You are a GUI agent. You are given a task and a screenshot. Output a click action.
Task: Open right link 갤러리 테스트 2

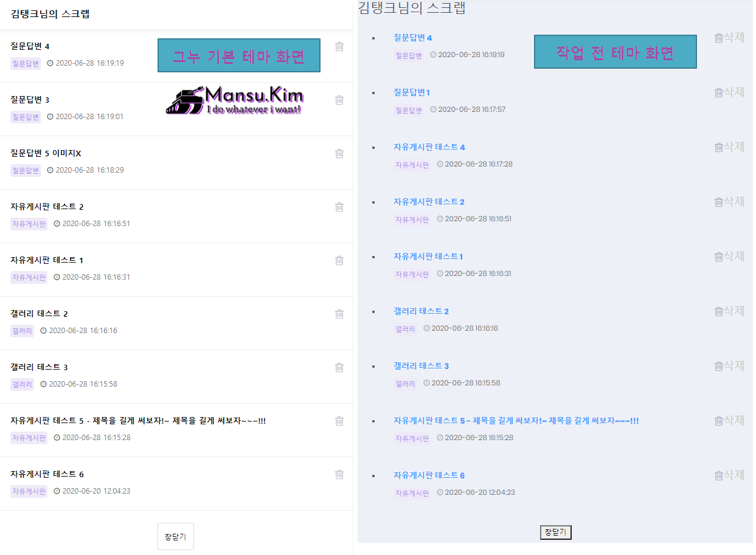click(421, 311)
